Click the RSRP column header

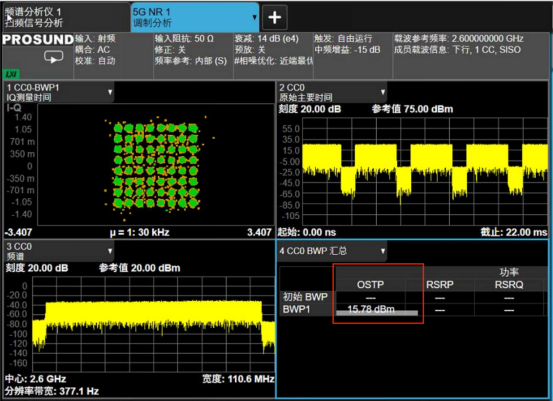pyautogui.click(x=439, y=284)
